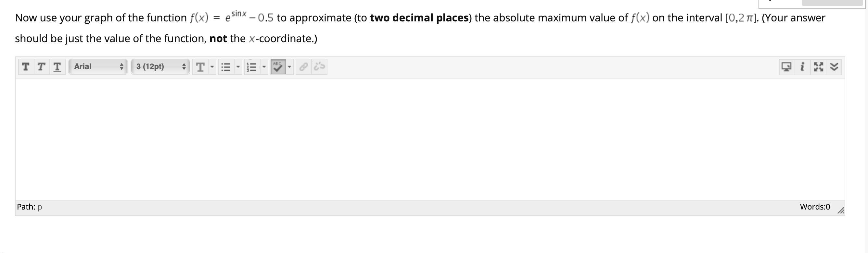Open the 3 (12pt) font size dropdown

tap(160, 66)
